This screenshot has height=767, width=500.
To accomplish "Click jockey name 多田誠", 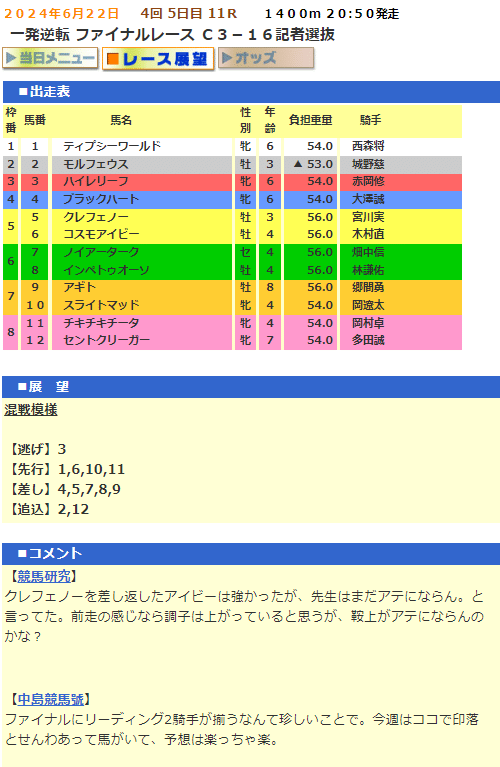I will (368, 340).
